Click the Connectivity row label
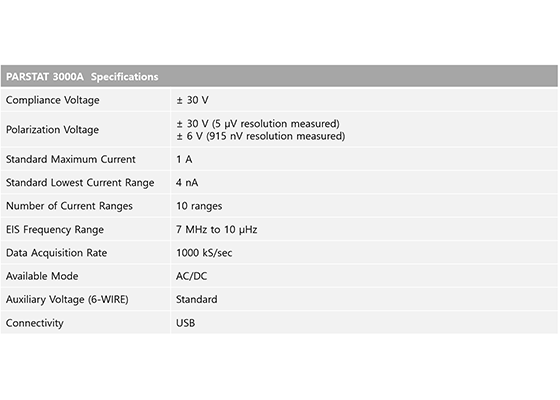This screenshot has height=400, width=560. point(35,323)
